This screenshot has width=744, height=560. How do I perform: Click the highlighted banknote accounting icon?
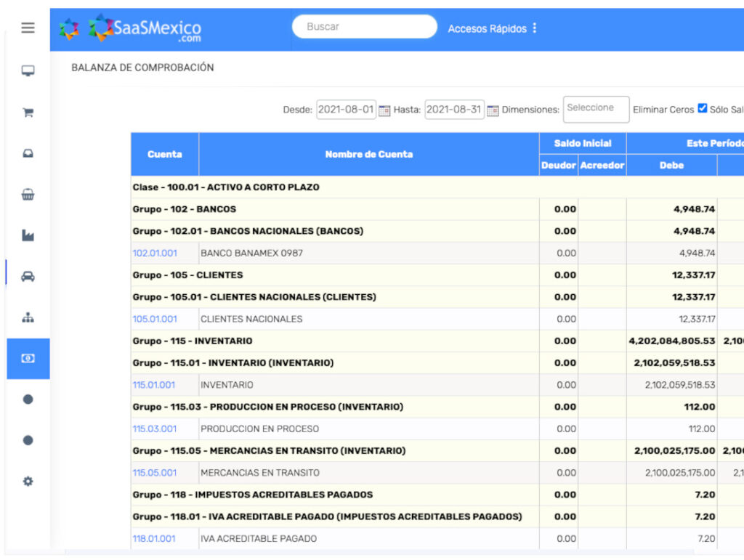(x=28, y=358)
